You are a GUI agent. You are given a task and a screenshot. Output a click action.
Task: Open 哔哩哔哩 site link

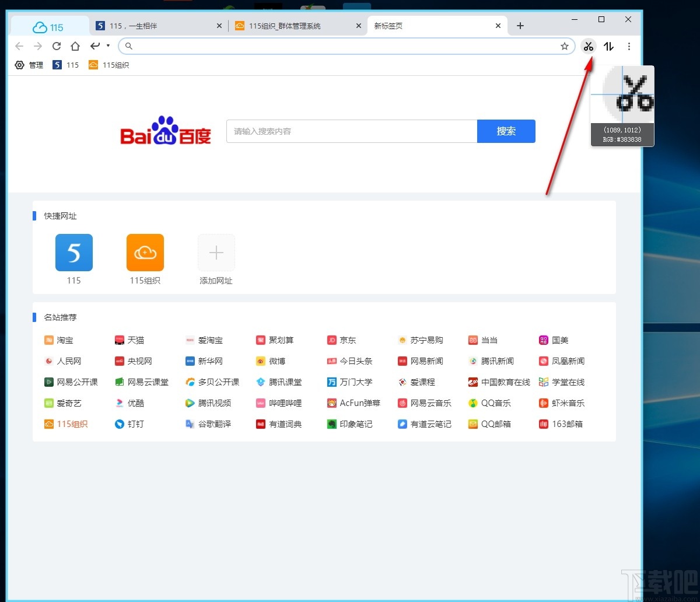(279, 403)
